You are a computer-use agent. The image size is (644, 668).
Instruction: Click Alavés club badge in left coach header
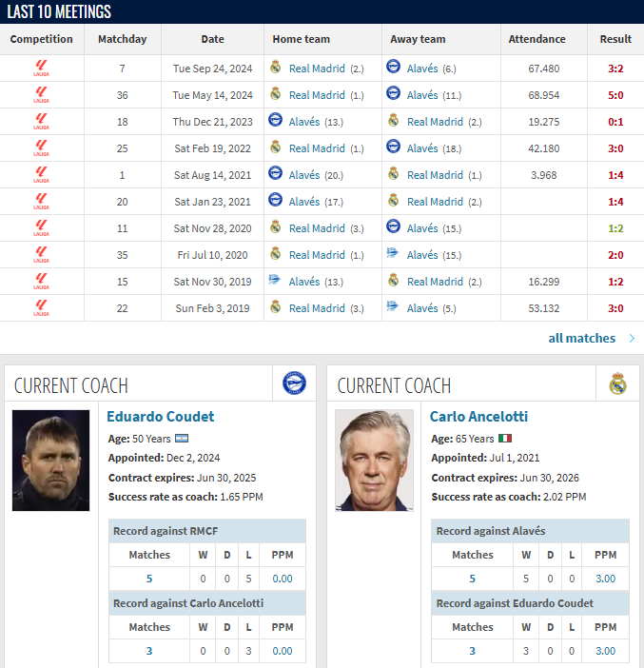coord(294,383)
